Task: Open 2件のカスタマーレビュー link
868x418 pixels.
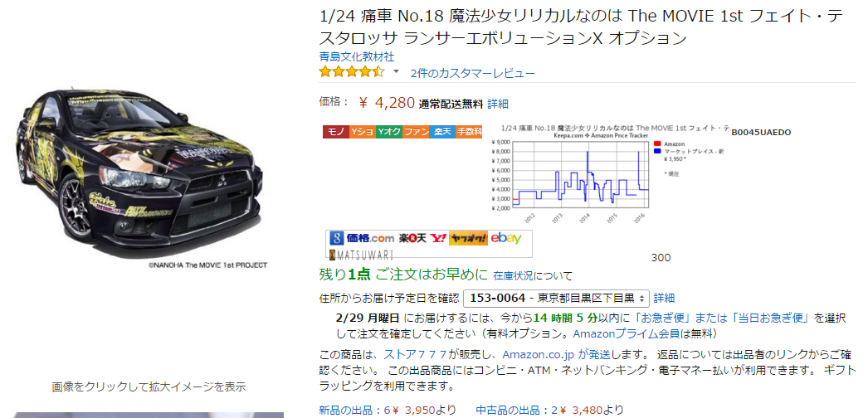Action: (473, 73)
